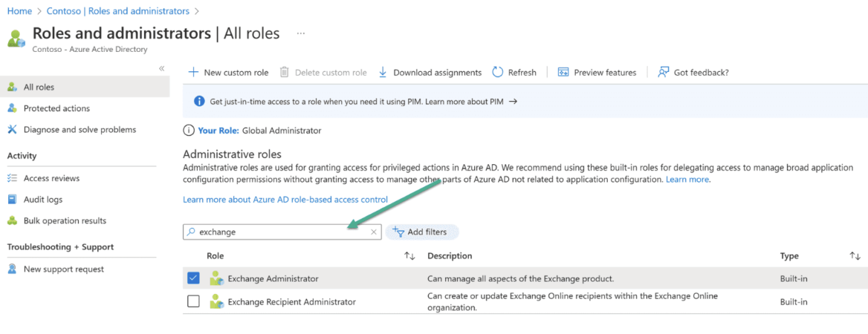Click the Preview features icon

[563, 73]
